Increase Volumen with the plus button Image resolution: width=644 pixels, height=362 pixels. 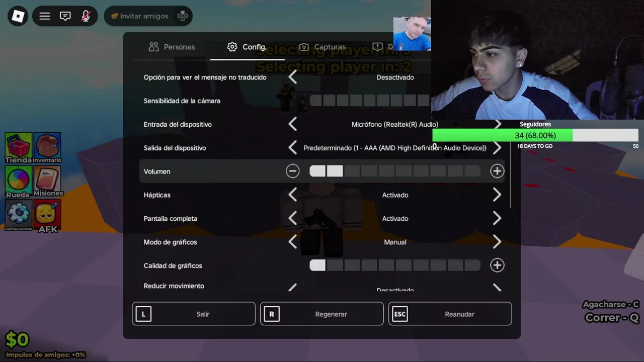tap(497, 171)
